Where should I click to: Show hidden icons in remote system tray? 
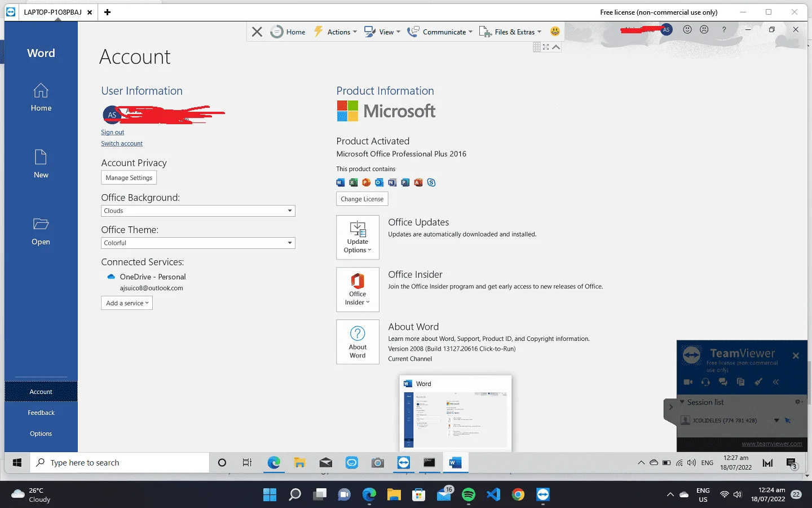point(641,463)
